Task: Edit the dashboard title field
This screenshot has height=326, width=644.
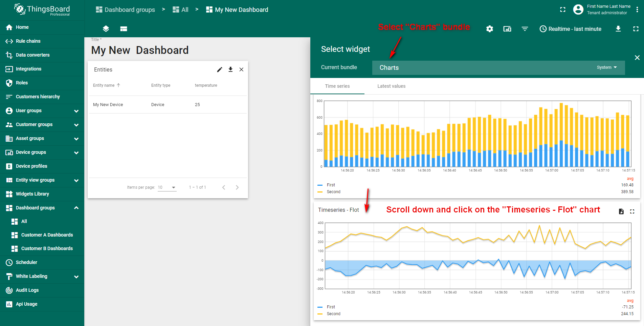Action: pyautogui.click(x=140, y=50)
